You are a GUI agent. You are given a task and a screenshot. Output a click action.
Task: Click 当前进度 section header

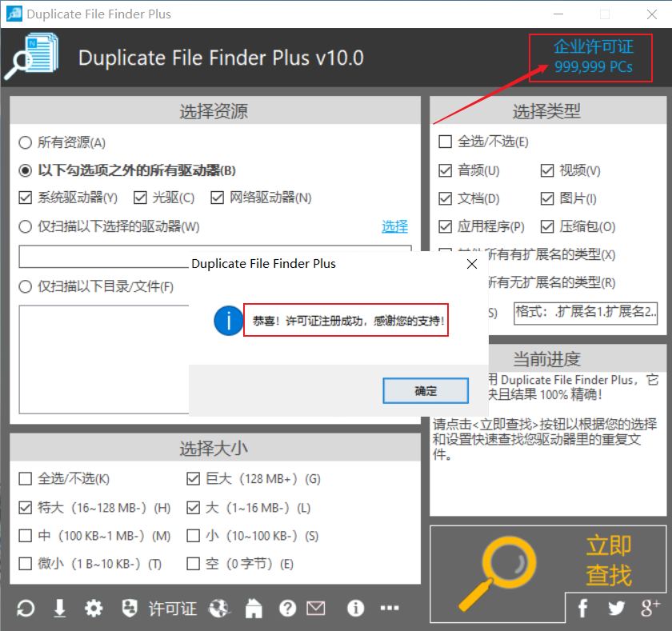pyautogui.click(x=547, y=359)
